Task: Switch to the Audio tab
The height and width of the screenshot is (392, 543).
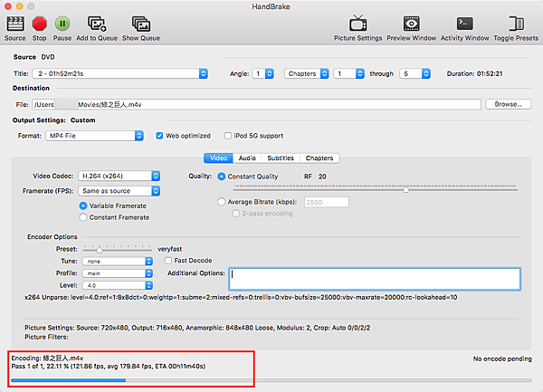Action: (247, 158)
